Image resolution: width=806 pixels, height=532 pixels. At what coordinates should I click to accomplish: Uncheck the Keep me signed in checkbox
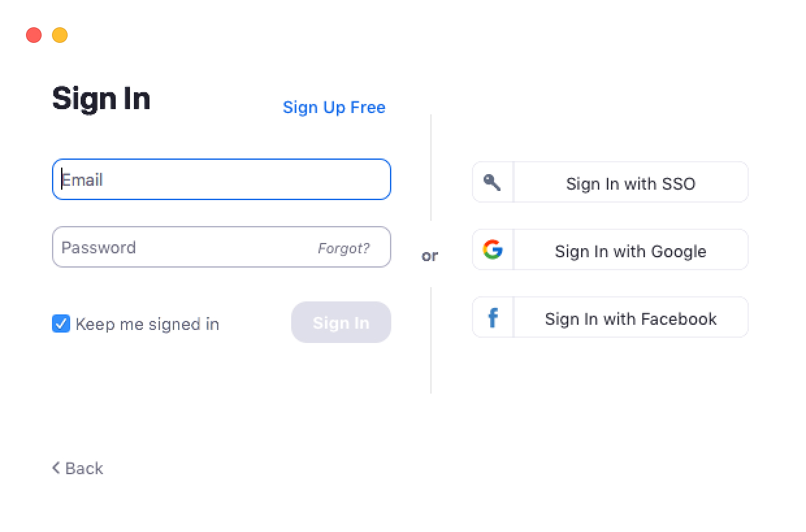61,323
